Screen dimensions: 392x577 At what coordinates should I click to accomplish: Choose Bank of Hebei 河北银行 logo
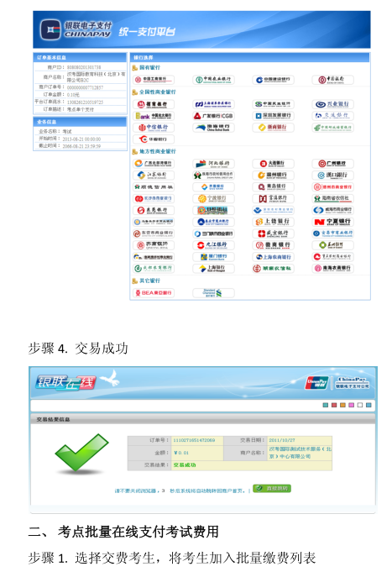pyautogui.click(x=213, y=164)
